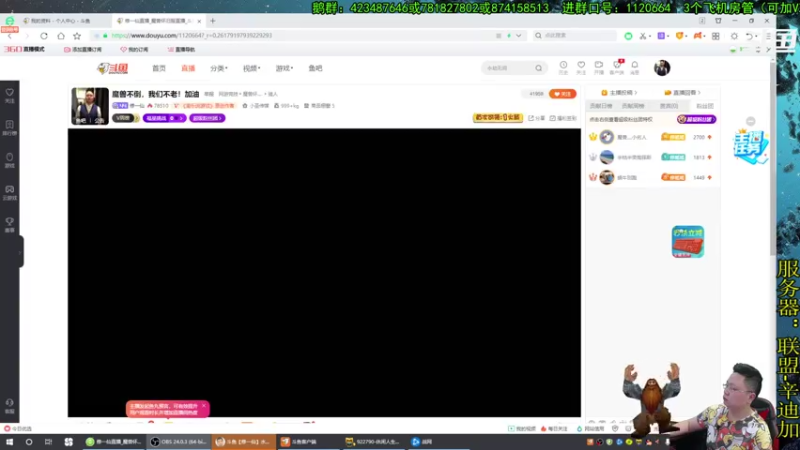Switch to 粉丝团 fan group tab
This screenshot has height=450, width=800.
(705, 106)
